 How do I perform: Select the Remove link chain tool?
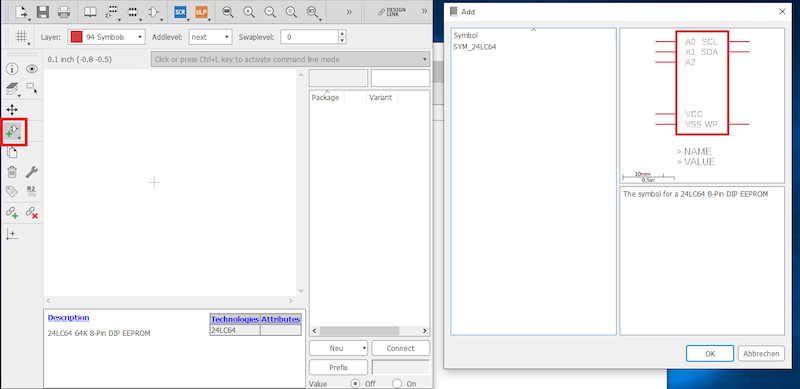[32, 212]
